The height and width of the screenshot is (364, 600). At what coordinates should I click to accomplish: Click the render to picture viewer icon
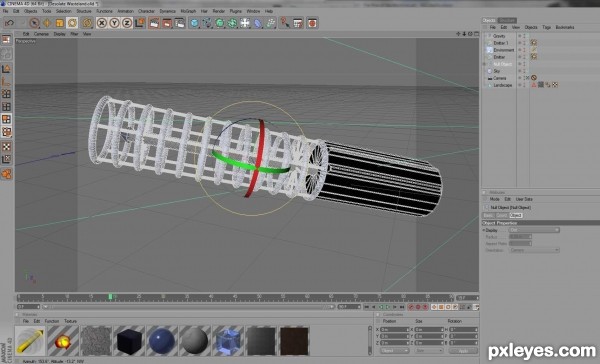click(x=167, y=23)
